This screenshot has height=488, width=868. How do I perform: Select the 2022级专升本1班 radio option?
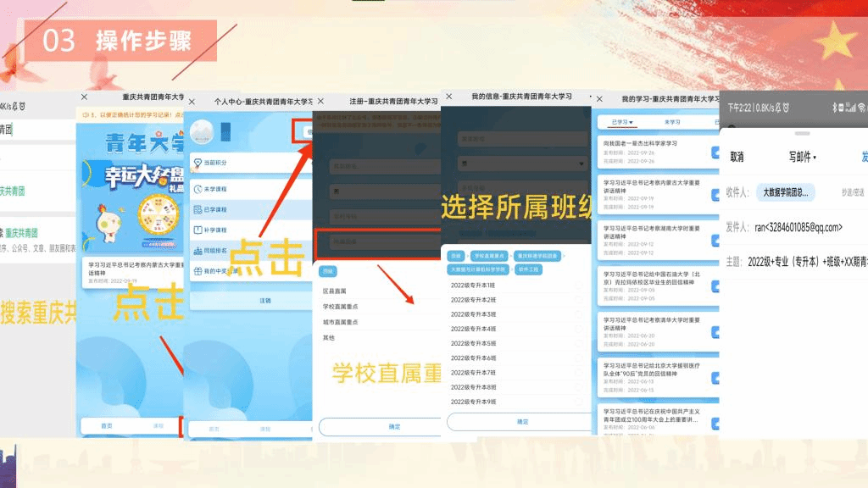[578, 286]
